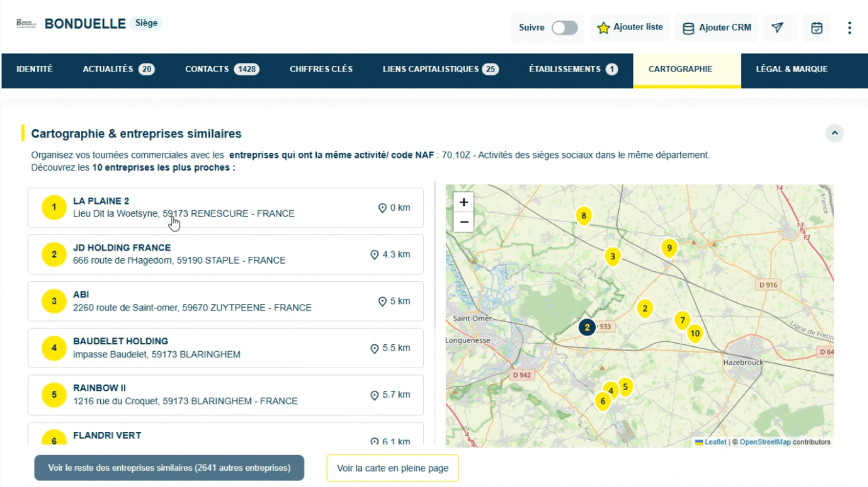
Task: Collapse the Cartographie section with the chevron
Action: coord(835,133)
